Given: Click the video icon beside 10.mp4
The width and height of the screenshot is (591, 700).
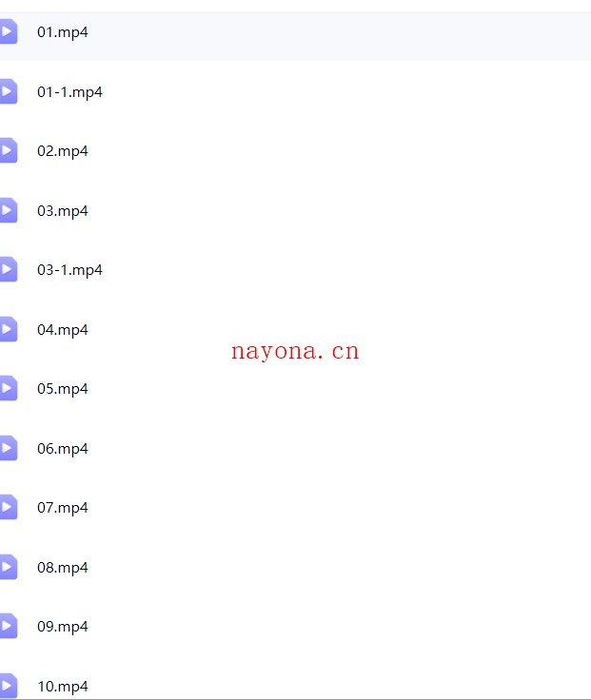Looking at the screenshot, I should (x=9, y=686).
